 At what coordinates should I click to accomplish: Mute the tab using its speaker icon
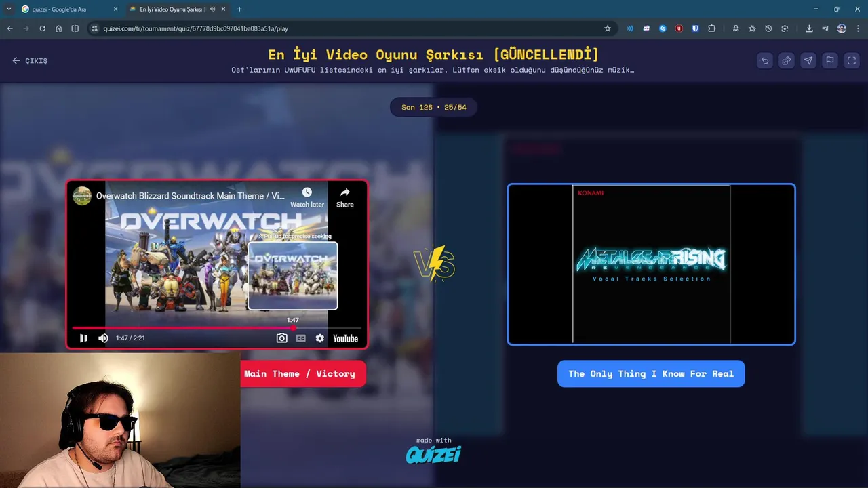click(x=212, y=9)
